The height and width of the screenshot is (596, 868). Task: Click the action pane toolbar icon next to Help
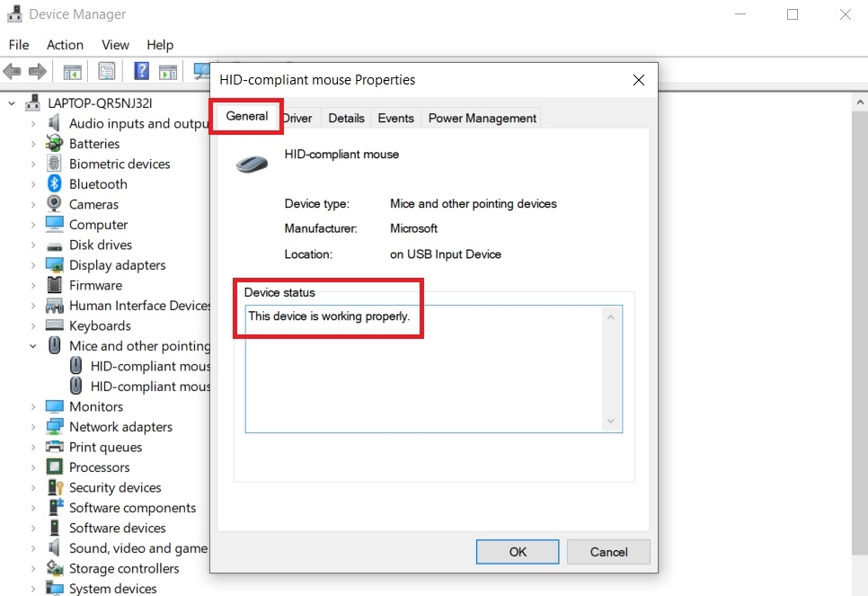168,71
